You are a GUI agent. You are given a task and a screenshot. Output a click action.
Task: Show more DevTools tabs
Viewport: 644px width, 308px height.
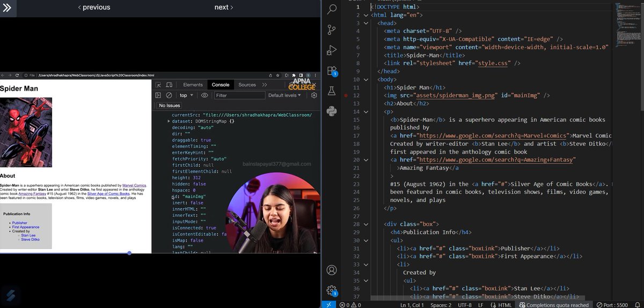[x=265, y=85]
